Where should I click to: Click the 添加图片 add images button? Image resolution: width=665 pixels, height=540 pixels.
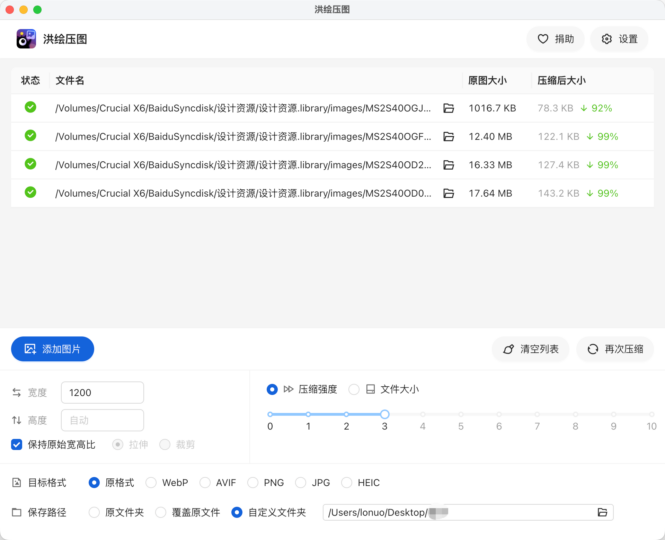(x=52, y=349)
